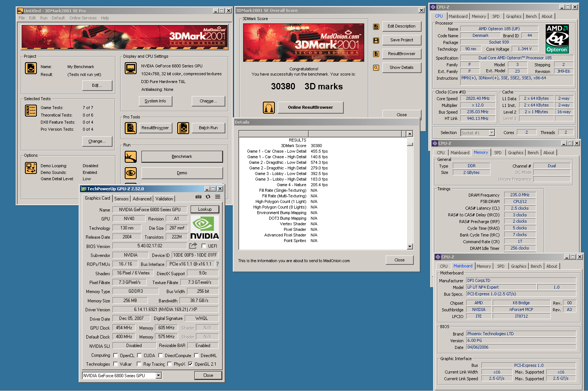Click the icon beside ResultBrowser in Overall Score
588x391 pixels.
point(376,54)
